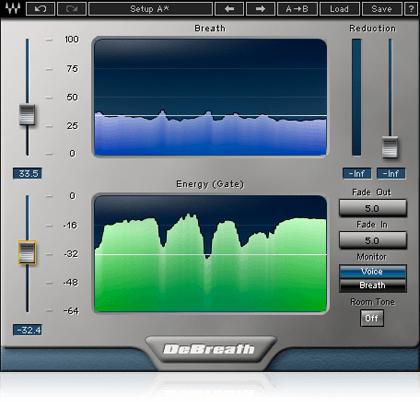Click the -32.4 energy value field
Viewport: 420px width, 402px height.
click(x=28, y=330)
